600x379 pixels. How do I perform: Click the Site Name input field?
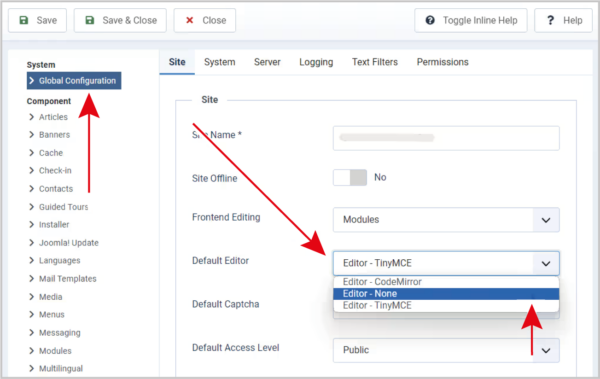click(446, 138)
